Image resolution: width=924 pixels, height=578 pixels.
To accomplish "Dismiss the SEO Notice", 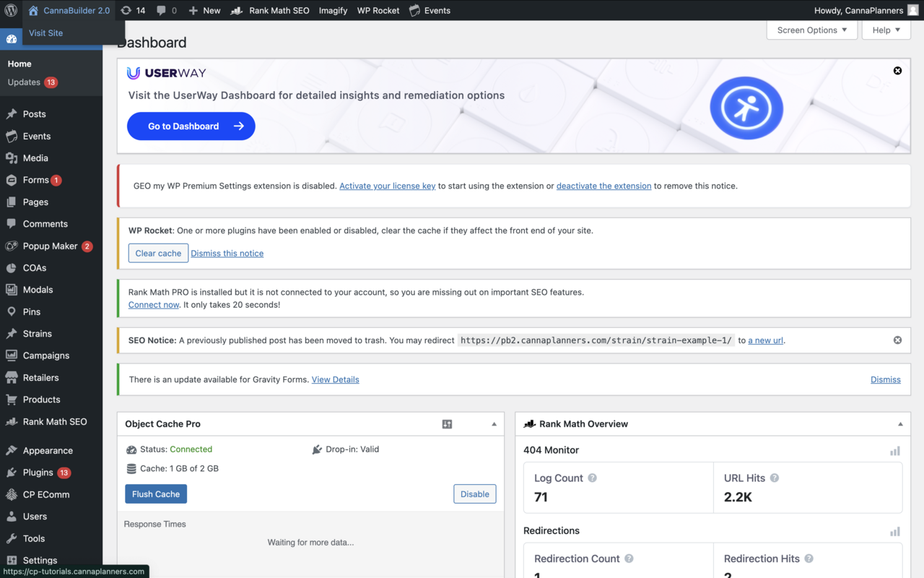I will (x=897, y=340).
